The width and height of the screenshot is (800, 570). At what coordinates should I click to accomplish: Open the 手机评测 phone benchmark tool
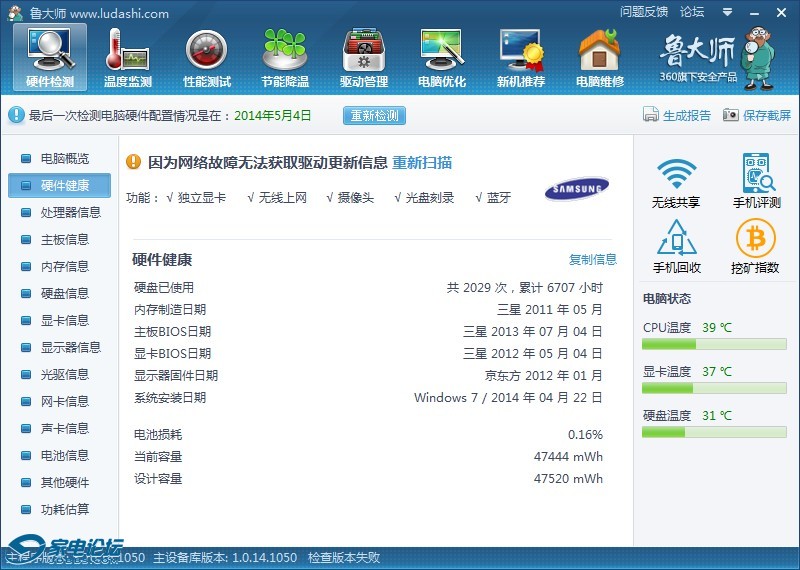(x=756, y=182)
